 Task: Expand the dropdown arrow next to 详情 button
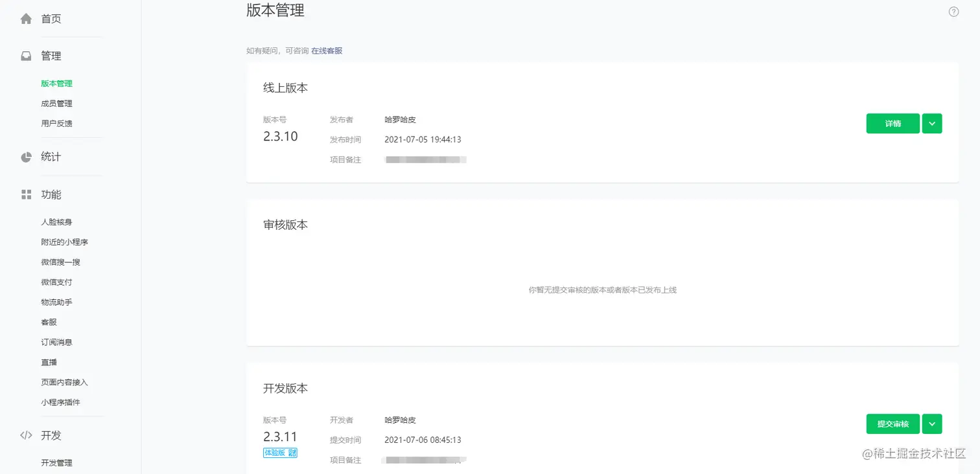(x=932, y=123)
